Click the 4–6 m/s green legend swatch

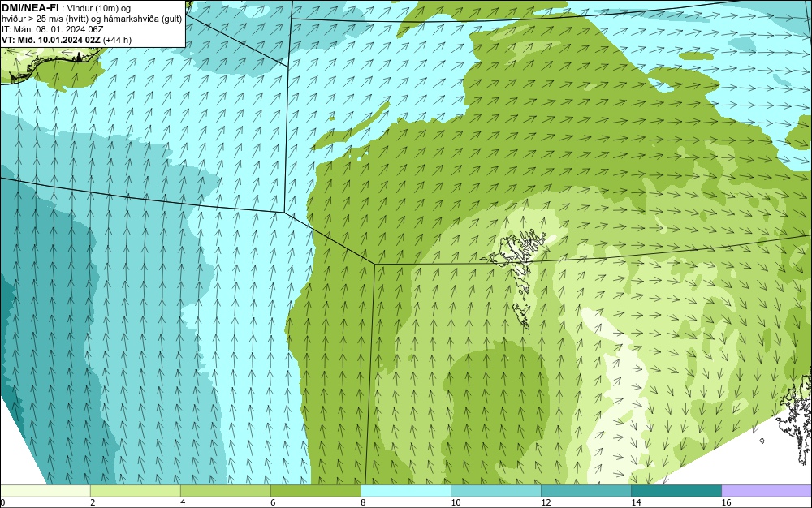pos(225,490)
